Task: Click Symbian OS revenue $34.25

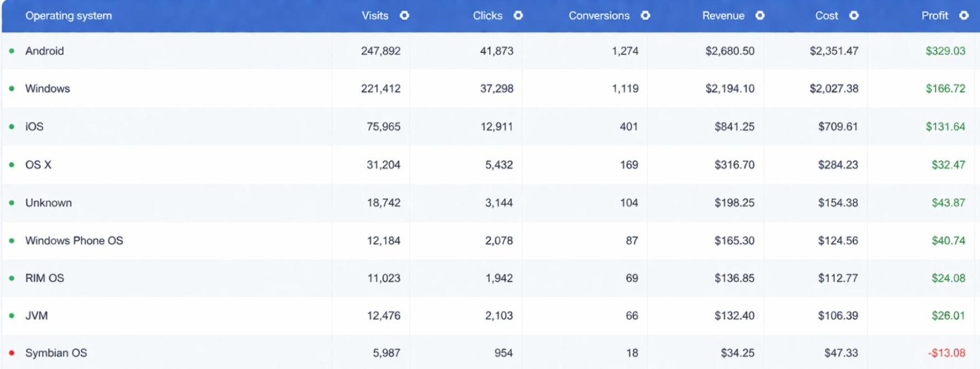Action: click(x=738, y=353)
